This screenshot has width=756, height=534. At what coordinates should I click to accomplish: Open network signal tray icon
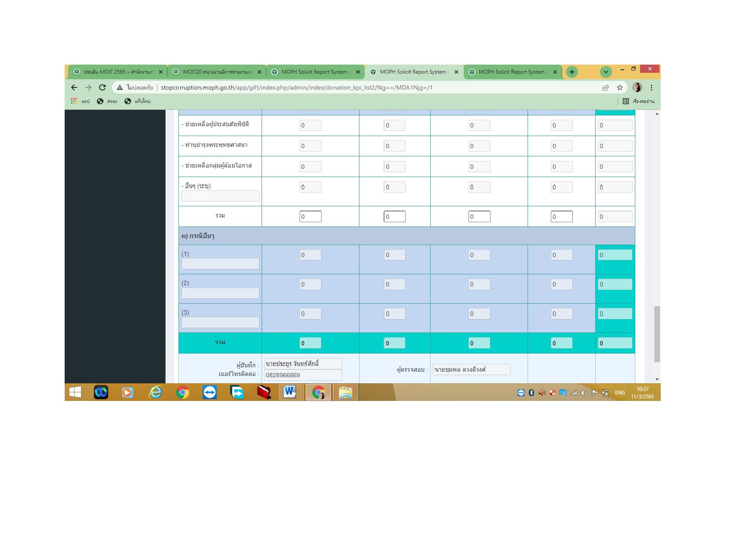(573, 392)
